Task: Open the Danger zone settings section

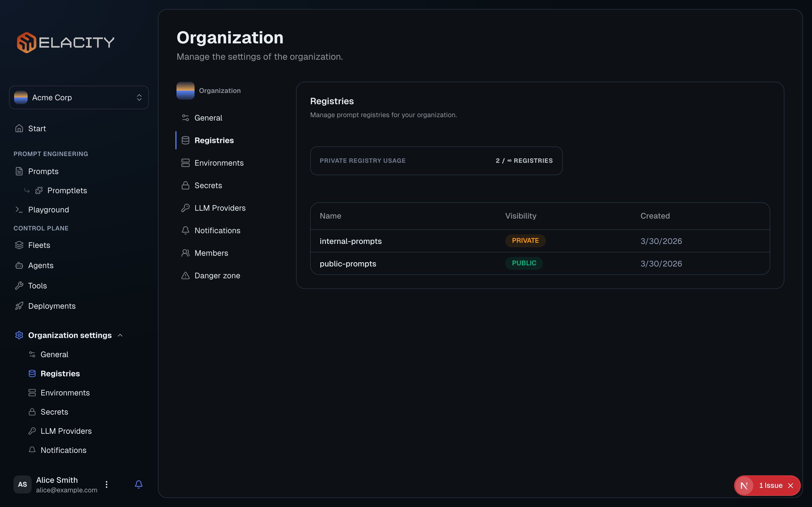Action: [217, 275]
